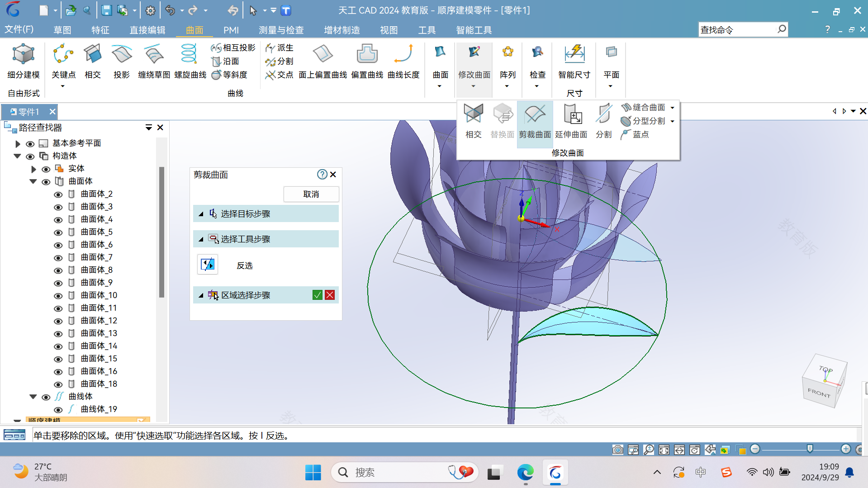Choose the 等斜度 isocline curve command
This screenshot has width=868, height=488.
point(229,75)
